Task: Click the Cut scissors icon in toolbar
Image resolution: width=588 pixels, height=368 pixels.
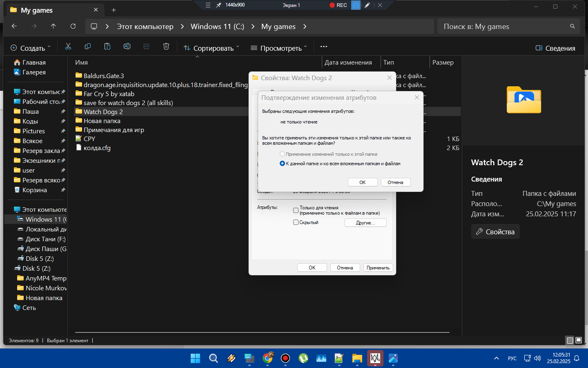Action: pyautogui.click(x=68, y=47)
